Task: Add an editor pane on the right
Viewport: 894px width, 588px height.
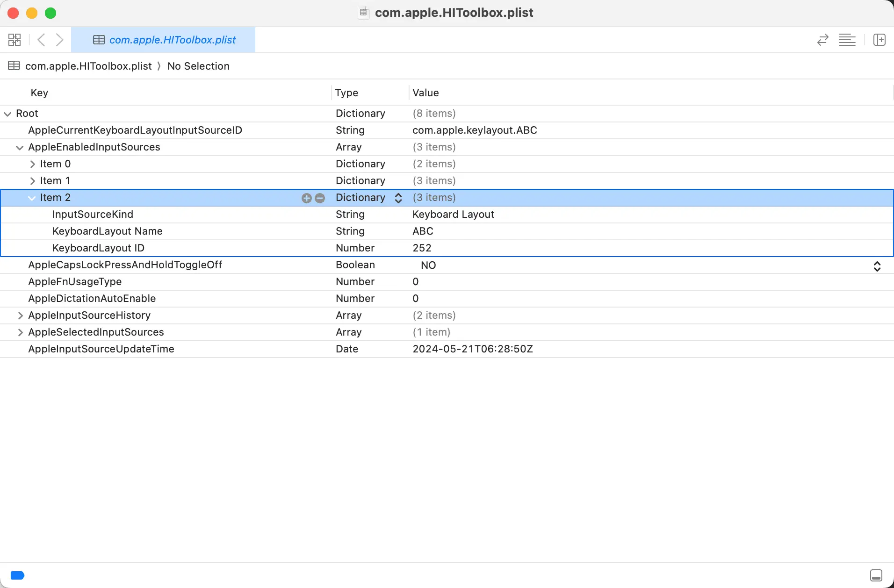Action: (x=879, y=40)
